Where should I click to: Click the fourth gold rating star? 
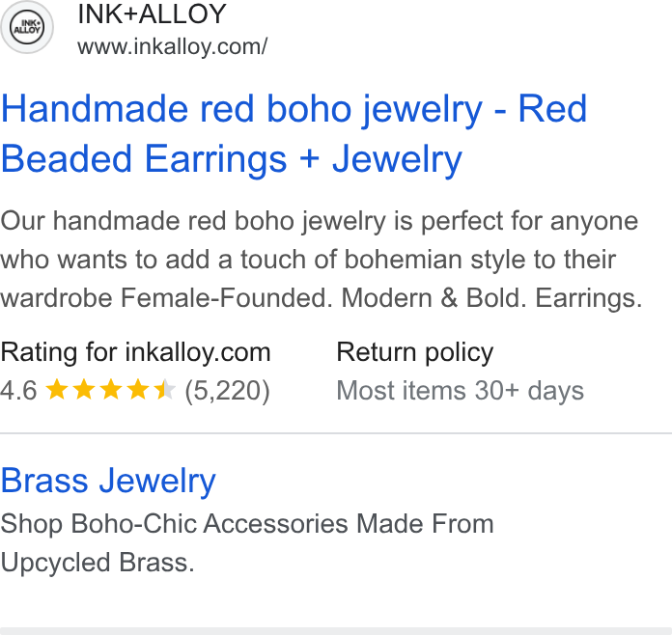coord(138,390)
